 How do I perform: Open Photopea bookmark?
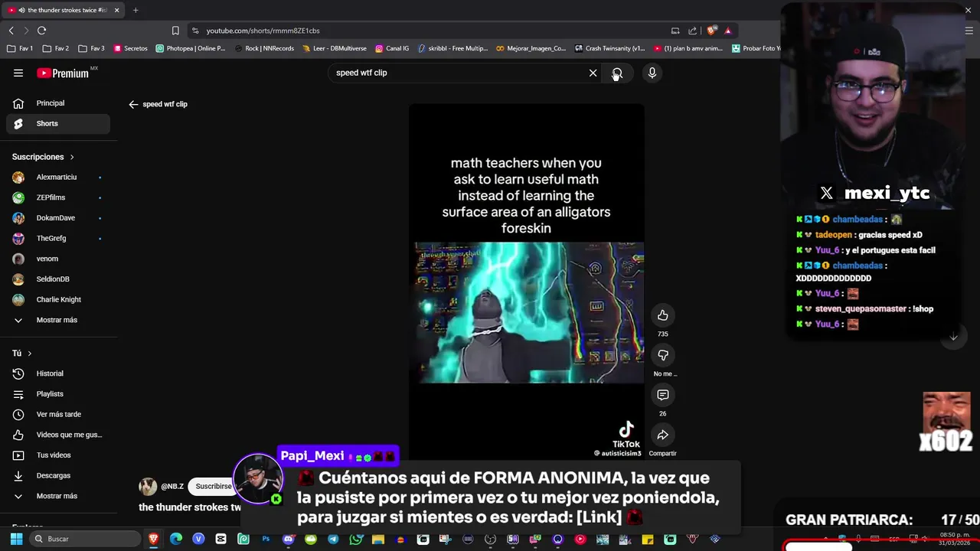pos(191,48)
